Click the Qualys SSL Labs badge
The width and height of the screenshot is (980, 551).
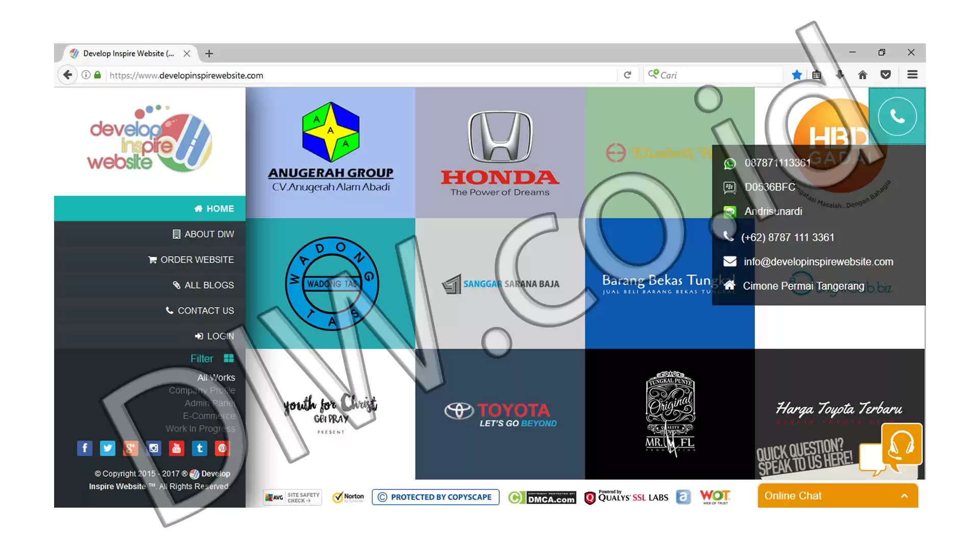click(626, 497)
